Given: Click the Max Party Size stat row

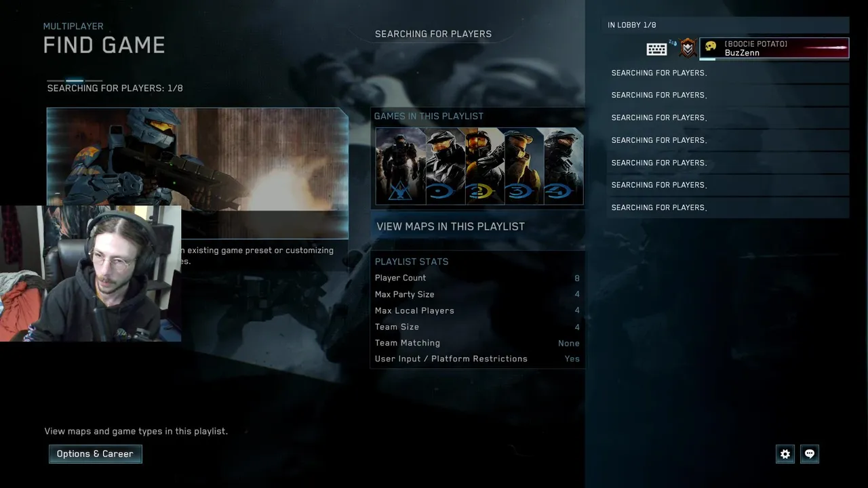Looking at the screenshot, I should click(477, 294).
